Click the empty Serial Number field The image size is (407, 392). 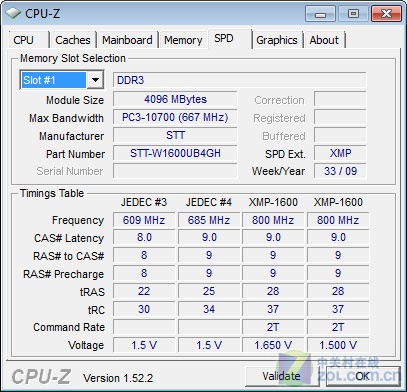click(x=175, y=171)
